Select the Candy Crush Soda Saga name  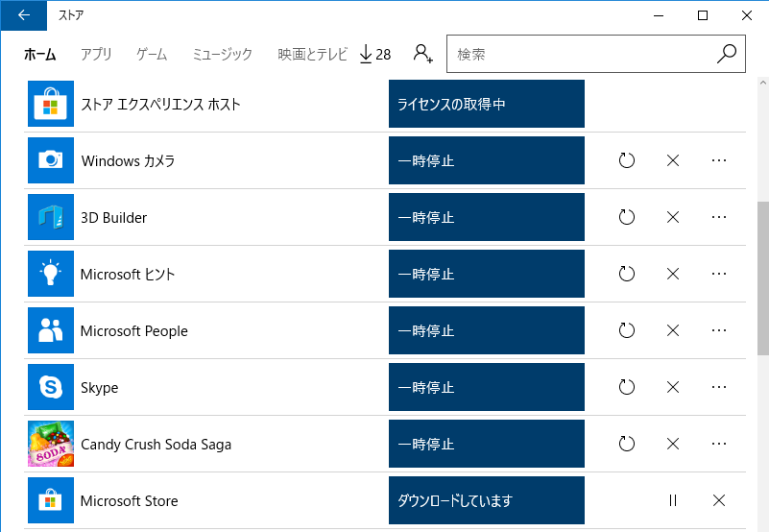(x=156, y=445)
